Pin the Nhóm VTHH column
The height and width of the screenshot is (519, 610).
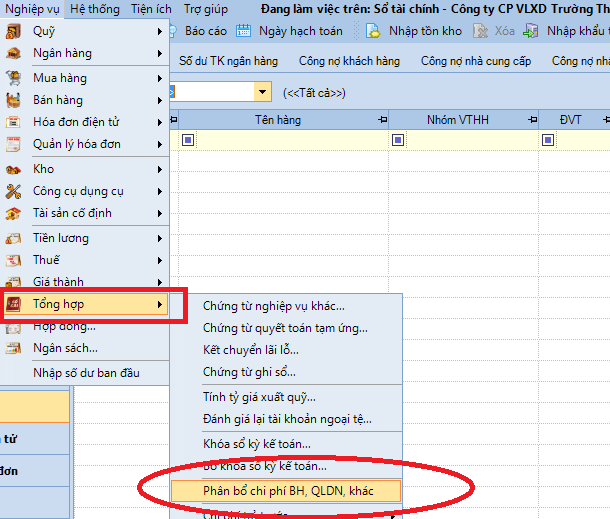click(x=530, y=119)
